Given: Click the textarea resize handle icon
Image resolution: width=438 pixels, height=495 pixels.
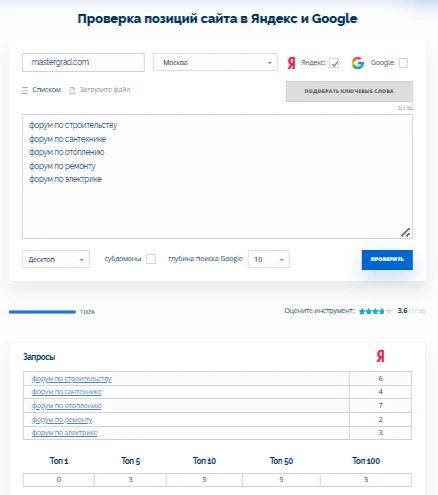Looking at the screenshot, I should pyautogui.click(x=405, y=232).
